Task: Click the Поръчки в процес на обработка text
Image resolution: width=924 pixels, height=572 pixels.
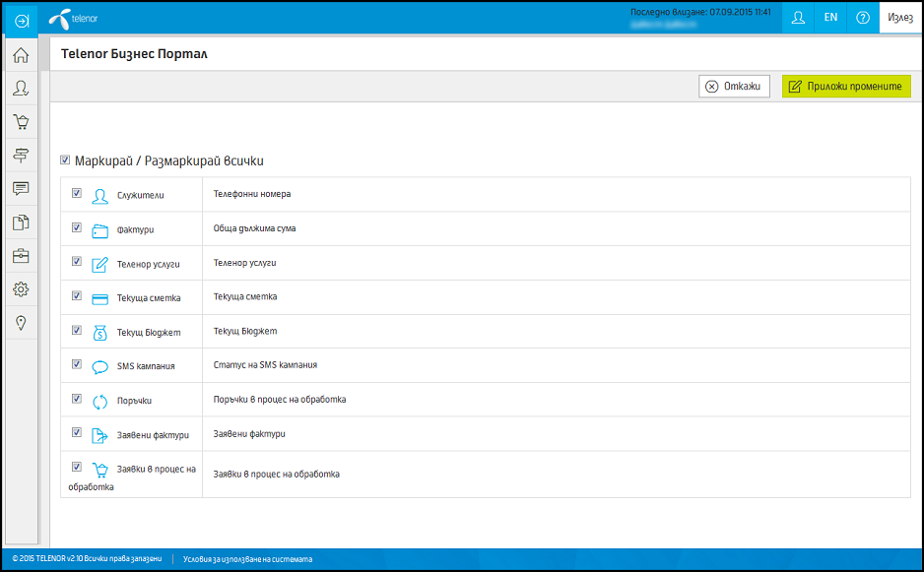Action: coord(280,400)
